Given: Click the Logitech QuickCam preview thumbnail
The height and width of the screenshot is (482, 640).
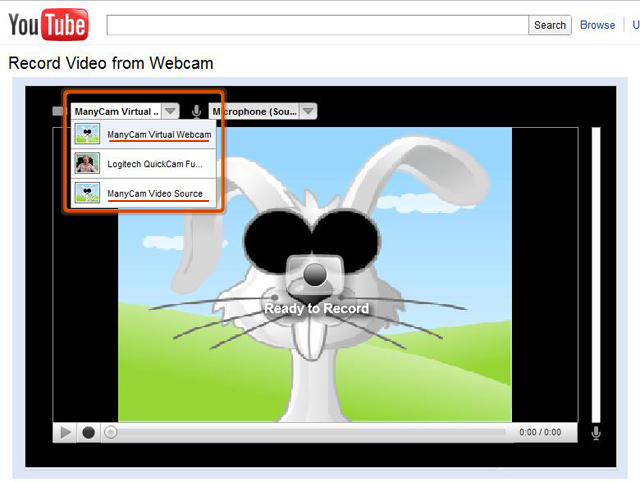Looking at the screenshot, I should pos(87,163).
